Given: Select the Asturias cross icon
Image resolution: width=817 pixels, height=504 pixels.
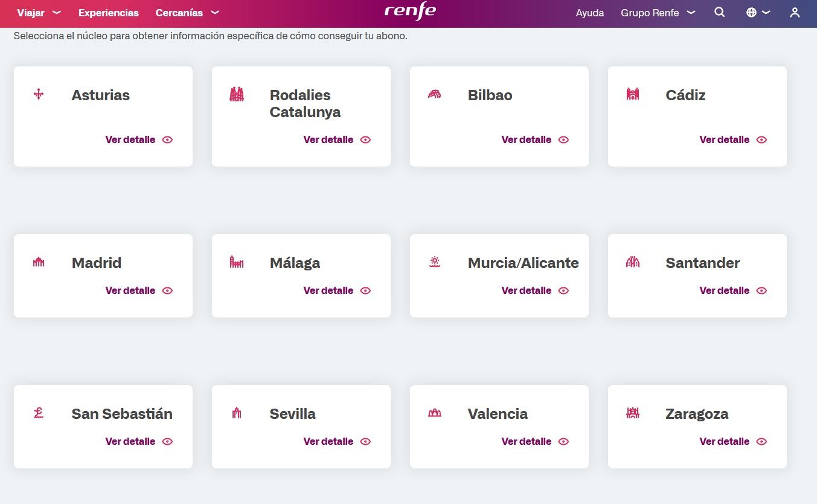Looking at the screenshot, I should [38, 94].
